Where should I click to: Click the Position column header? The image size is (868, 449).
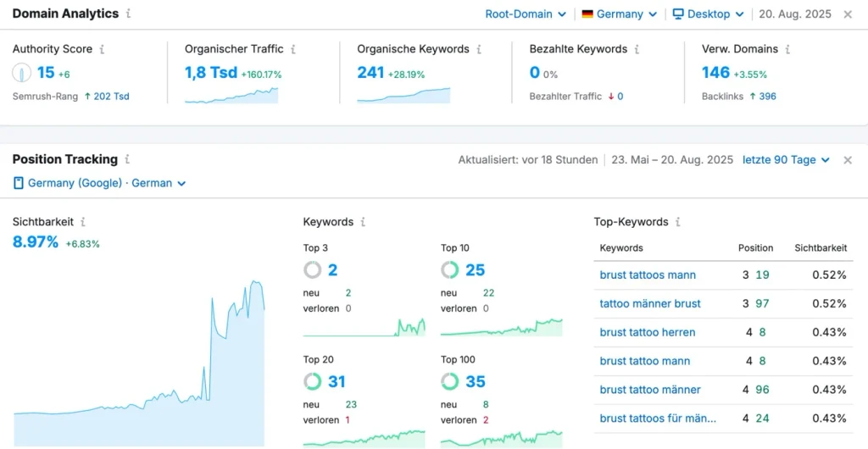tap(755, 248)
